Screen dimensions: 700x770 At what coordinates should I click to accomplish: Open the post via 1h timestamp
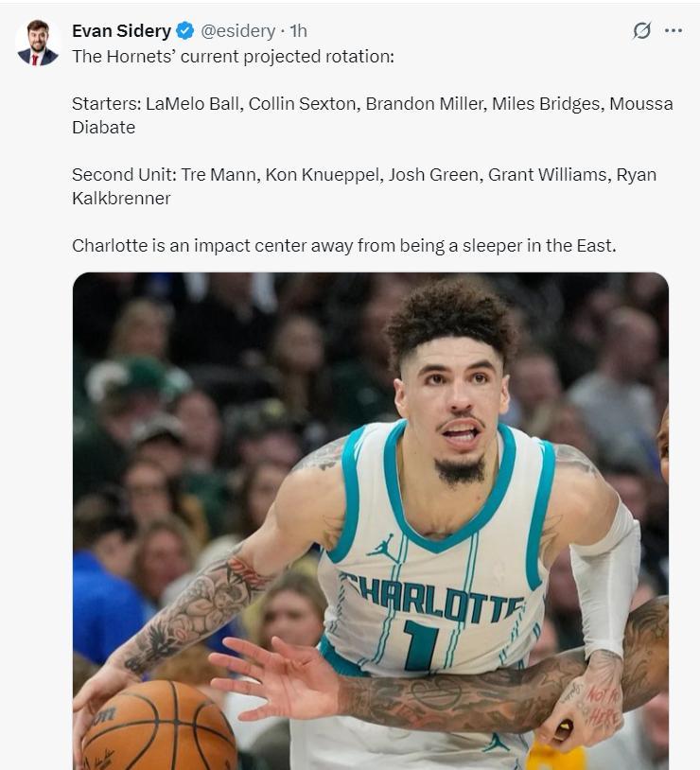coord(298,31)
